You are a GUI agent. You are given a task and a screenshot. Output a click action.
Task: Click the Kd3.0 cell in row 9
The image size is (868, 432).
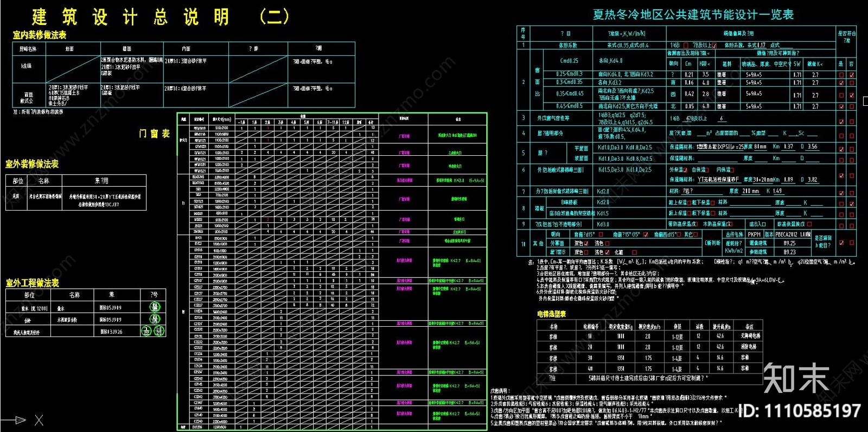(x=629, y=224)
